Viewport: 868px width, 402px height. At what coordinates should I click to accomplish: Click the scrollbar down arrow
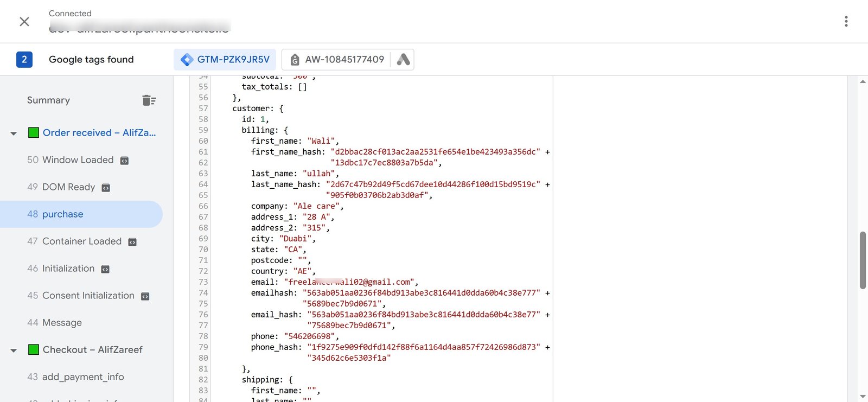(x=863, y=397)
